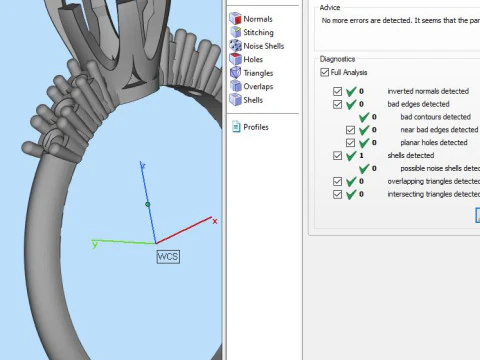Open the Stitching fix icon
This screenshot has height=360, width=480.
pyautogui.click(x=235, y=32)
